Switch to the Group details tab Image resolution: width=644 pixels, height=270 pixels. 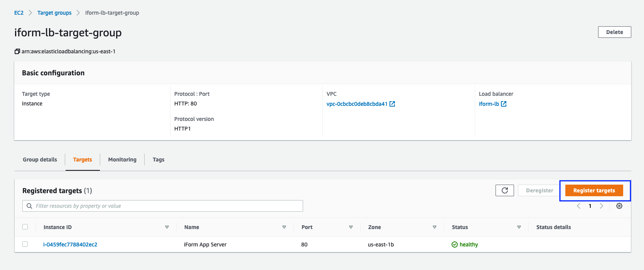40,160
